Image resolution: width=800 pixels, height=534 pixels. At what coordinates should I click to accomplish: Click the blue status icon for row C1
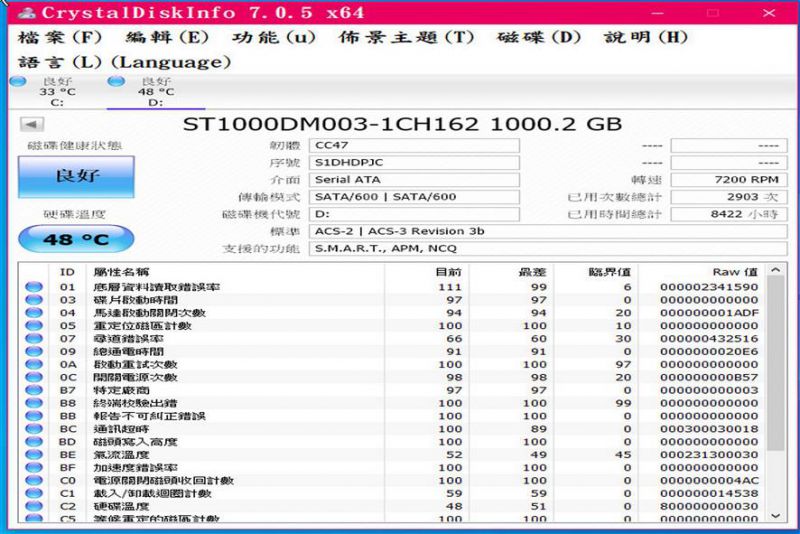point(34,494)
